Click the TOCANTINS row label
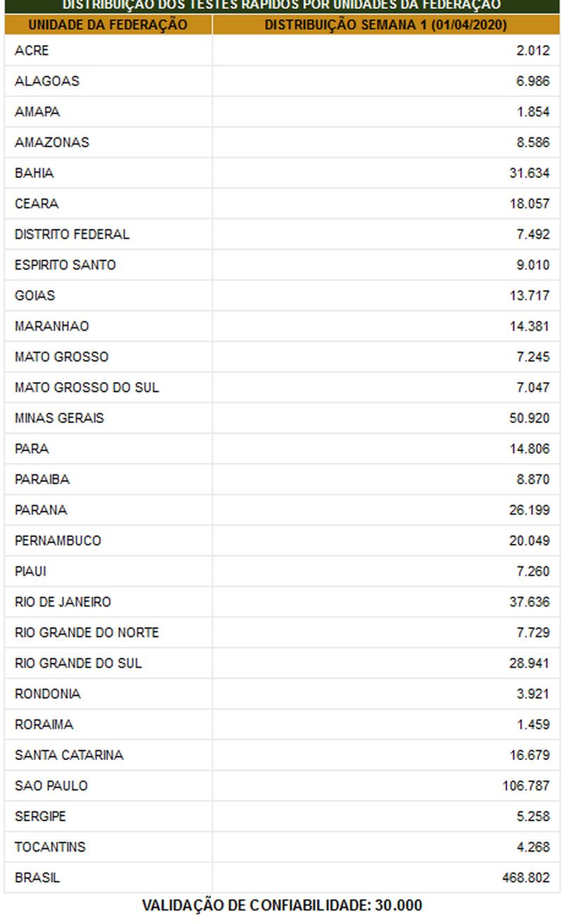 coord(50,847)
